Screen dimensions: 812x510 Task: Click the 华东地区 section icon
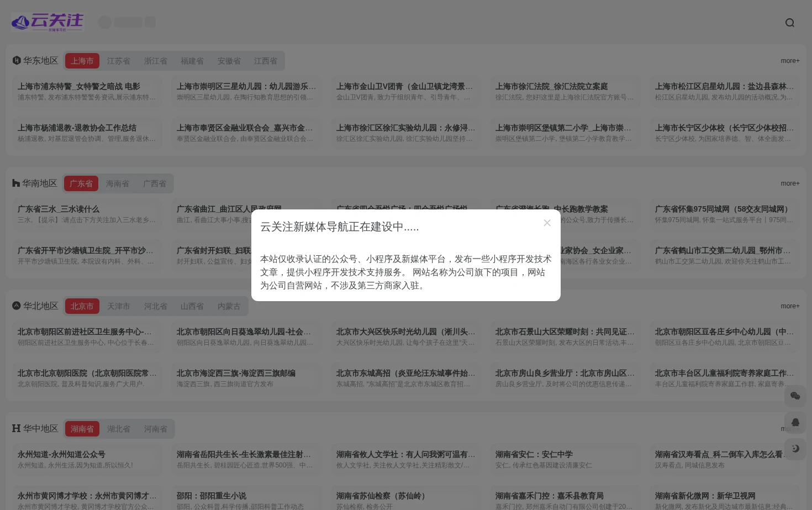[17, 60]
